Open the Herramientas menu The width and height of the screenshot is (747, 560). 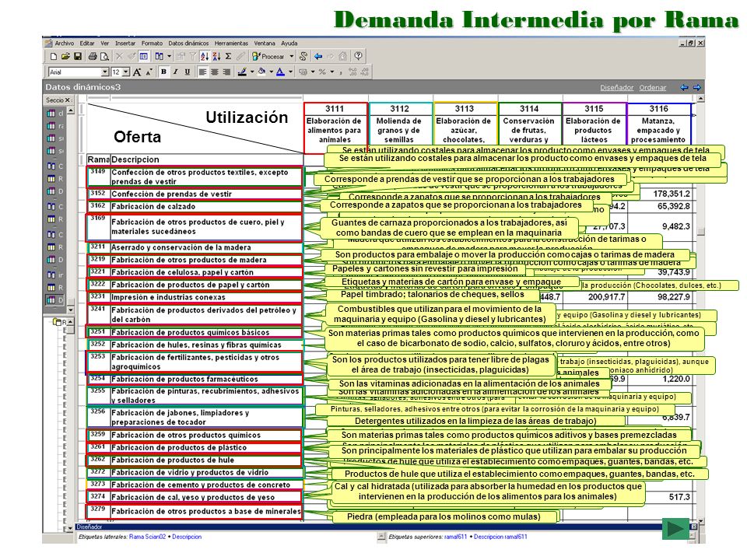231,43
